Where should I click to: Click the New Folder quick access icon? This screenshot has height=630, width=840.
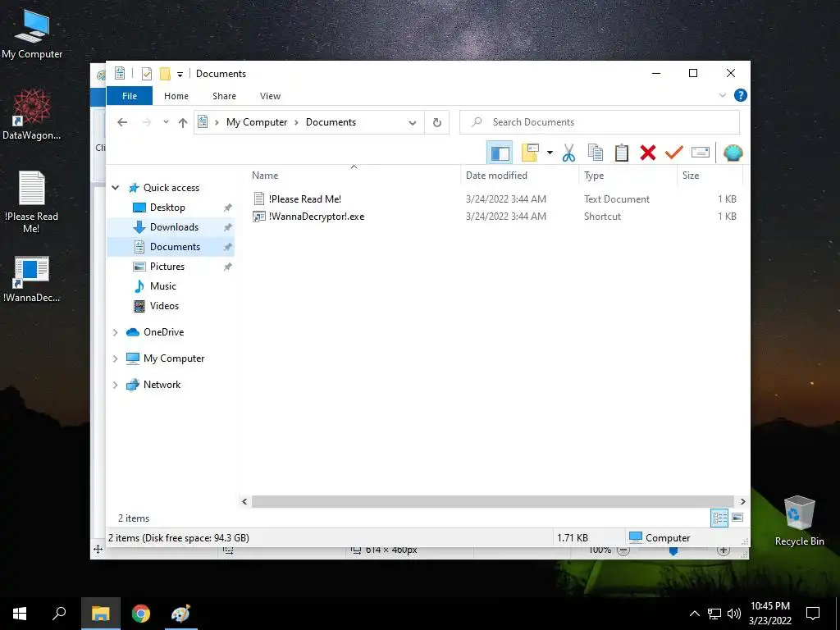[166, 74]
